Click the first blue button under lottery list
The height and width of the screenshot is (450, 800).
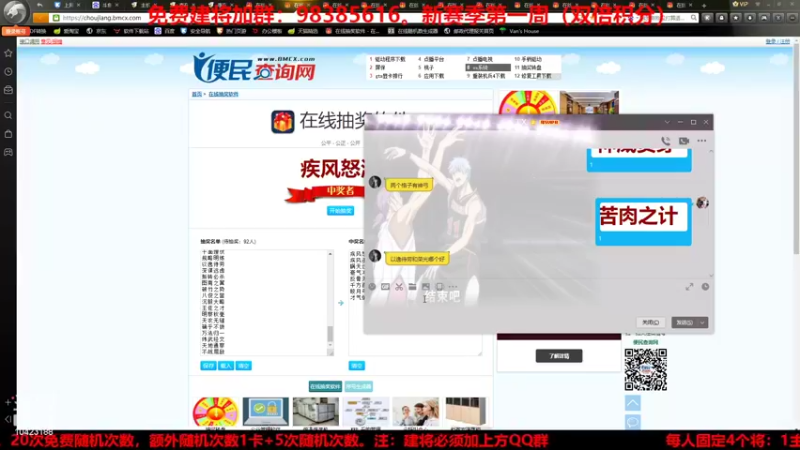[x=208, y=366]
